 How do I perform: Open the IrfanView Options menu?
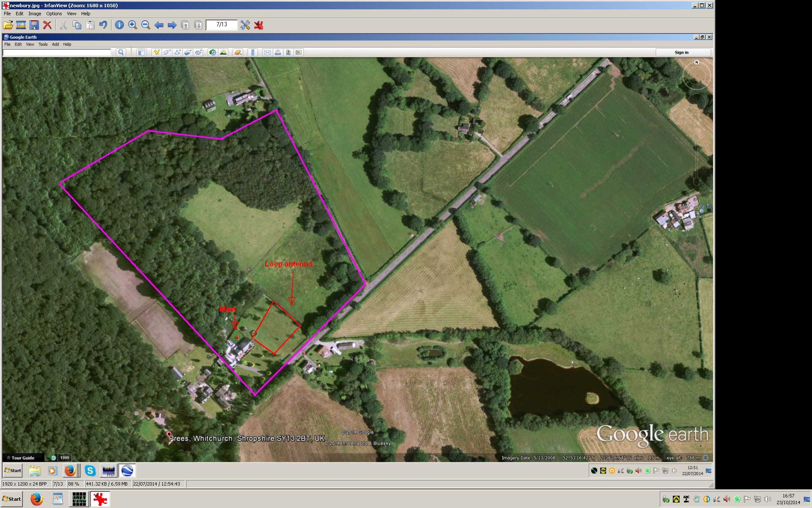click(x=54, y=14)
